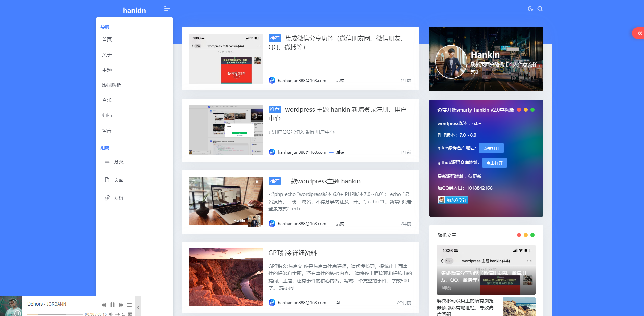This screenshot has height=316, width=644.
Task: Seek on the music player progress bar
Action: pos(55,314)
